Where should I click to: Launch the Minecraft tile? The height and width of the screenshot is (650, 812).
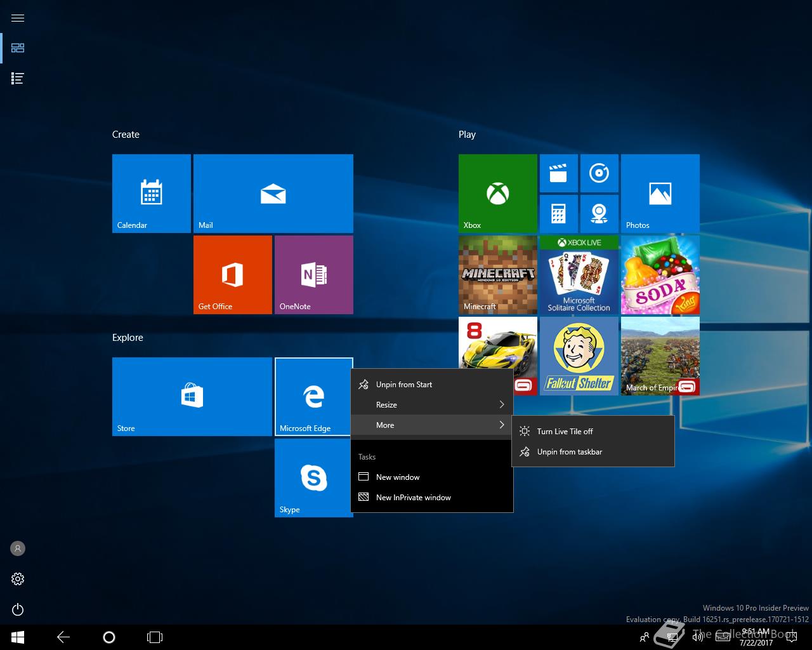click(x=498, y=275)
